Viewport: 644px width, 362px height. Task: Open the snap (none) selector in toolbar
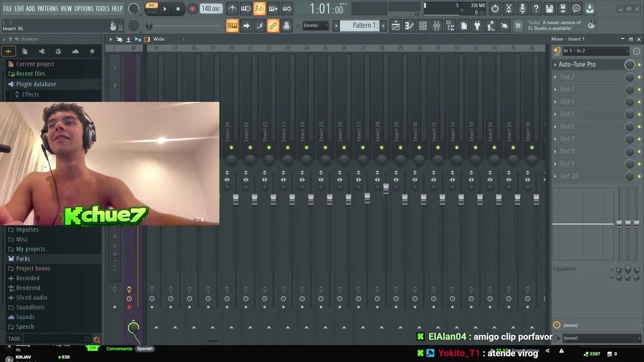pos(315,26)
